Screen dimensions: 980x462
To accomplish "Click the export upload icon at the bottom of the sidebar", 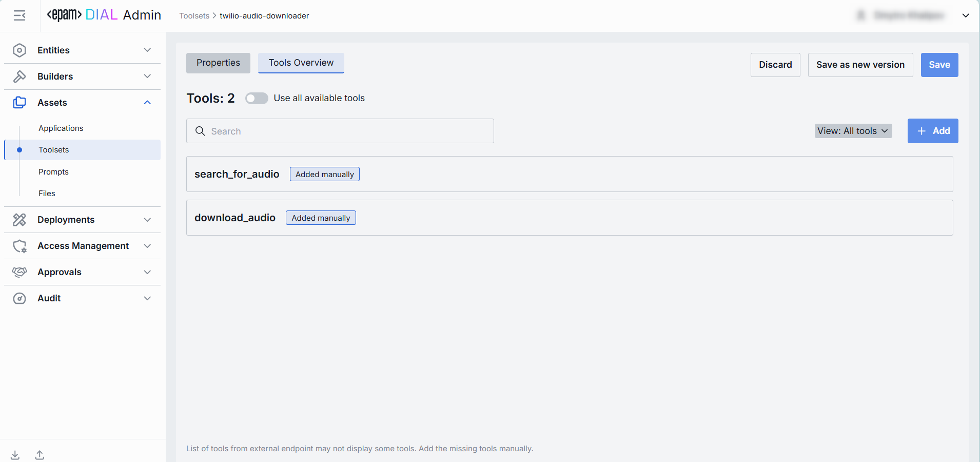I will click(40, 455).
